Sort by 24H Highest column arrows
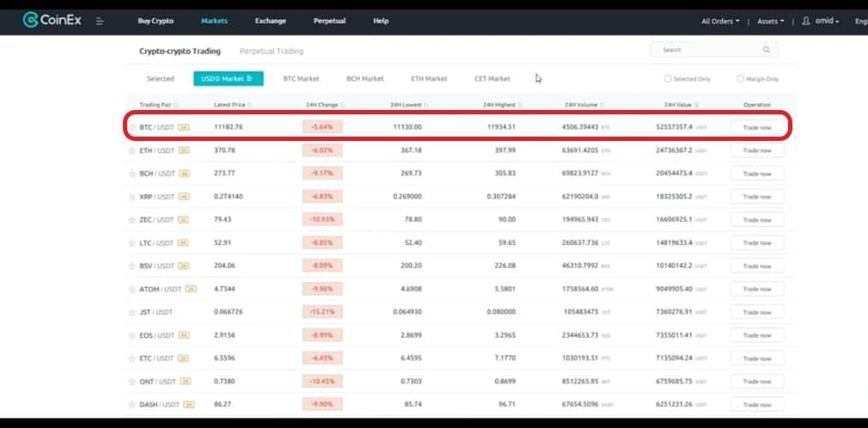 (520, 105)
